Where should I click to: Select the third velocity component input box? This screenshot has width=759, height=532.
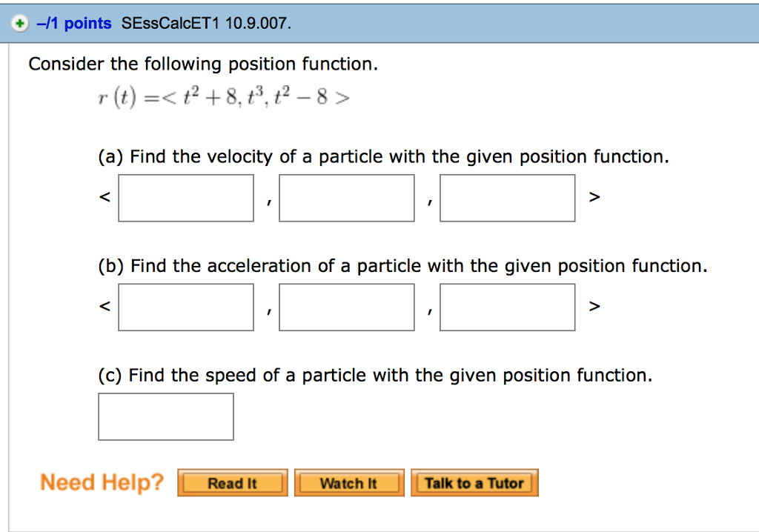pyautogui.click(x=507, y=197)
